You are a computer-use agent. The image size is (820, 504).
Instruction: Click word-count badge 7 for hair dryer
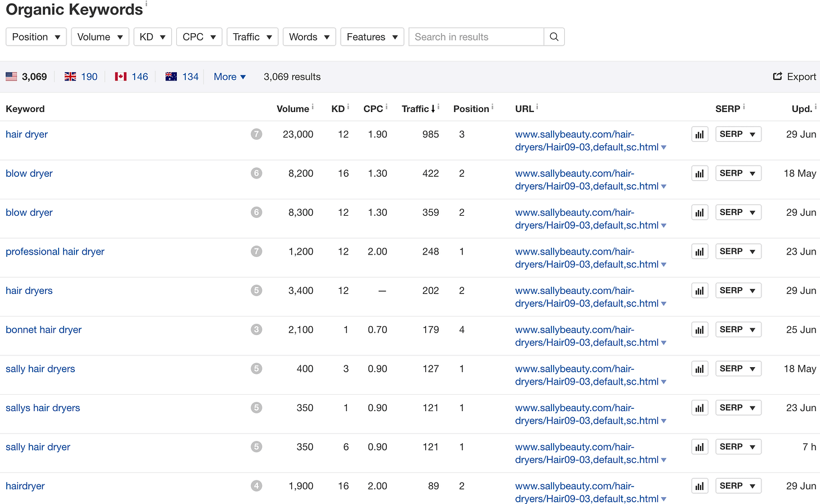256,134
